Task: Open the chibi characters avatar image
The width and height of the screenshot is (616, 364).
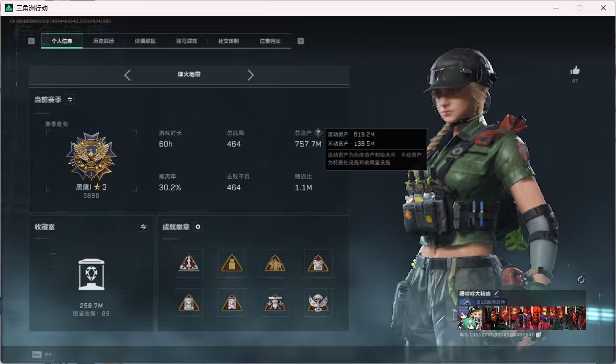Action: (x=470, y=318)
